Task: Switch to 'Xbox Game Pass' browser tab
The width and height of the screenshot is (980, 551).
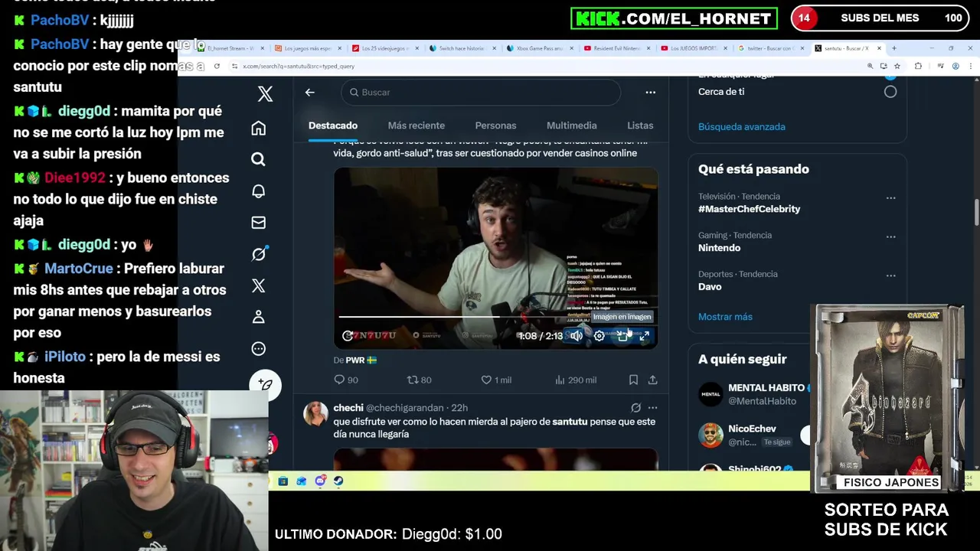Action: click(x=538, y=48)
